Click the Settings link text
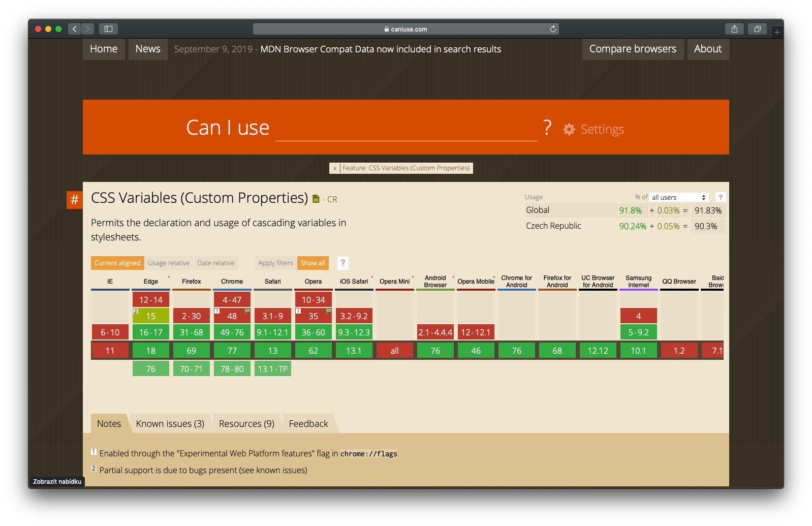Image resolution: width=812 pixels, height=526 pixels. coord(602,129)
